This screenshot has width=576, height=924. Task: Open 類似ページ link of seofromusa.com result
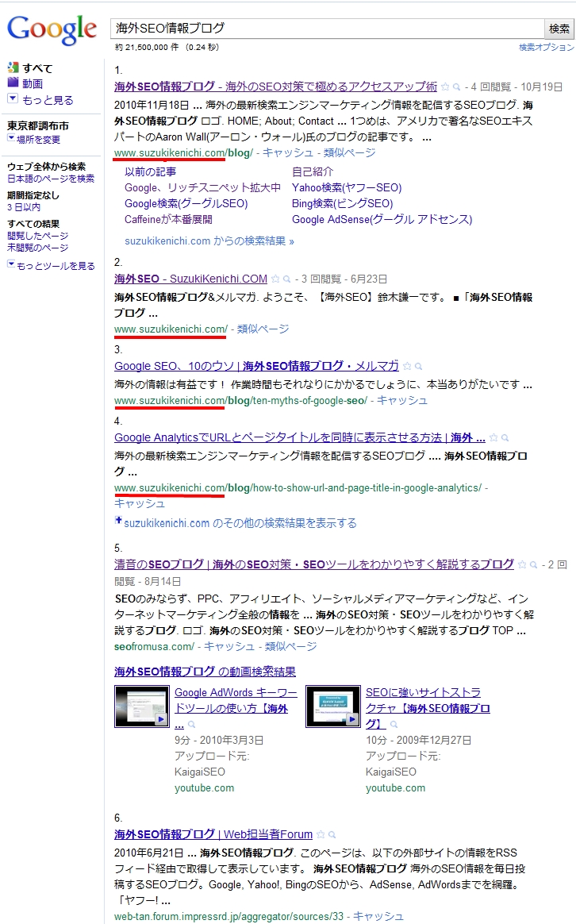[291, 646]
